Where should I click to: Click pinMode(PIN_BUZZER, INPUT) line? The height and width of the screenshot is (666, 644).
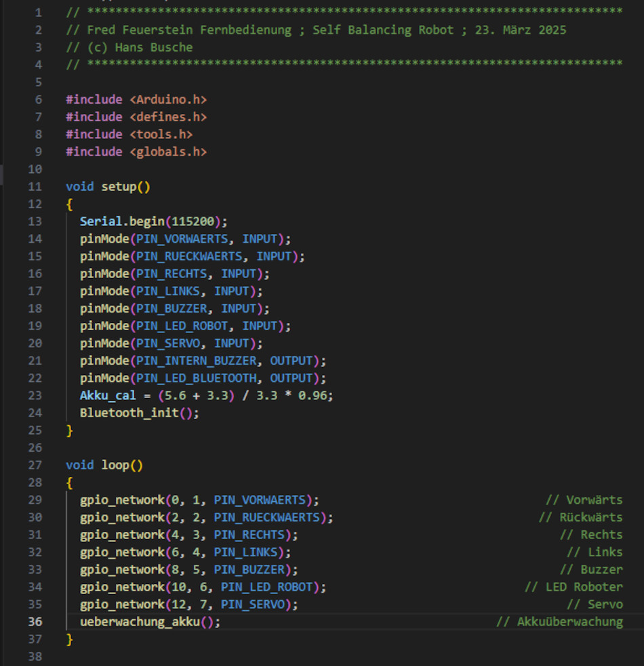click(x=174, y=309)
